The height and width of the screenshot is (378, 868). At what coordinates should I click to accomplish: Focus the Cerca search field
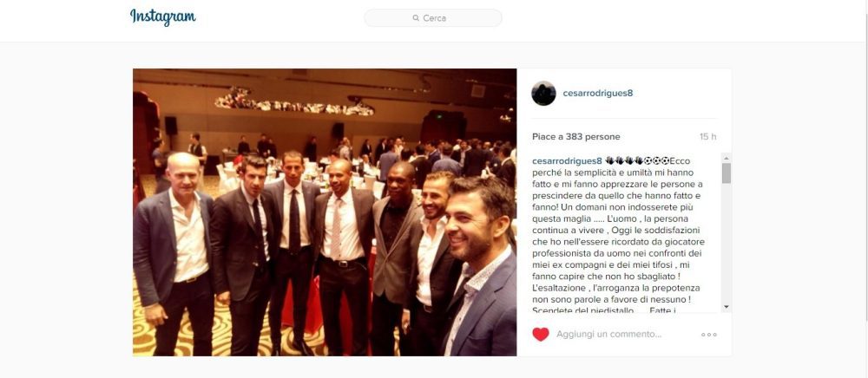433,17
